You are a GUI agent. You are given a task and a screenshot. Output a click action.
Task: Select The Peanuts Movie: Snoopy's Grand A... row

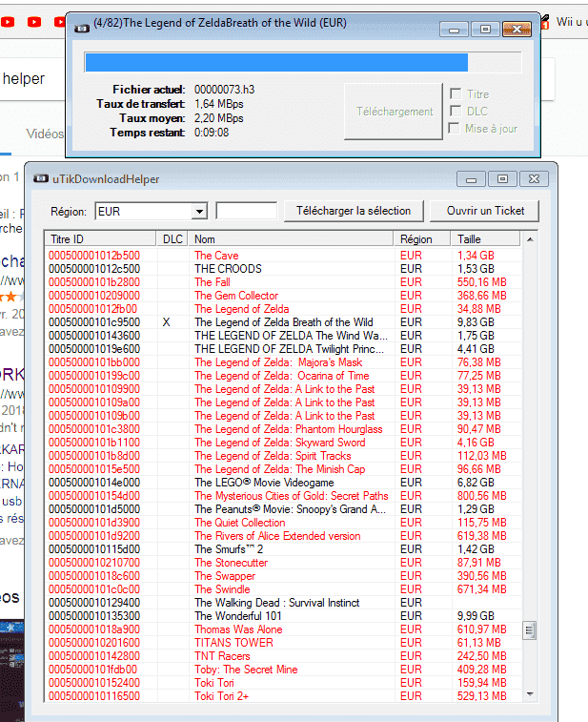[283, 508]
